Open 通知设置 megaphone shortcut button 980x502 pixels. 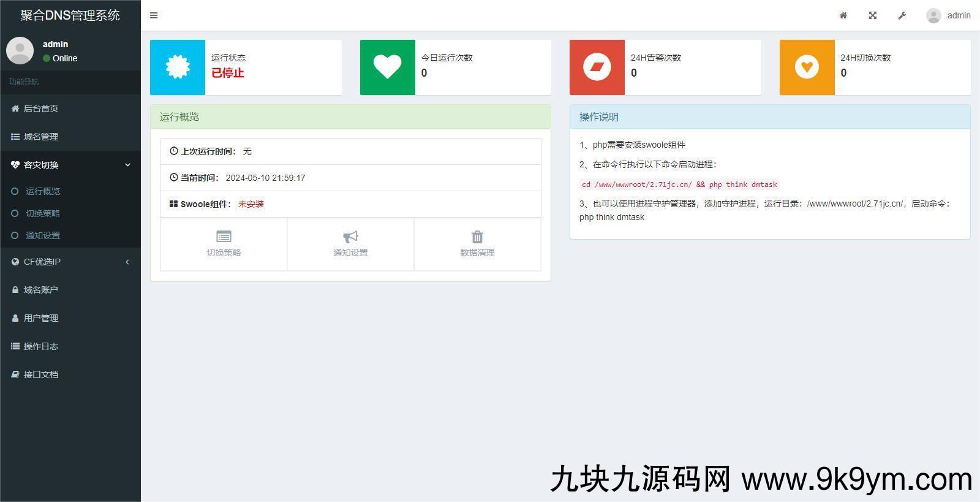pos(350,244)
